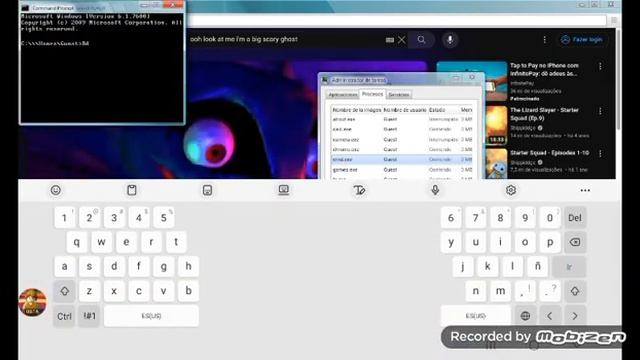Tap the left cursor arrow key

tap(550, 316)
